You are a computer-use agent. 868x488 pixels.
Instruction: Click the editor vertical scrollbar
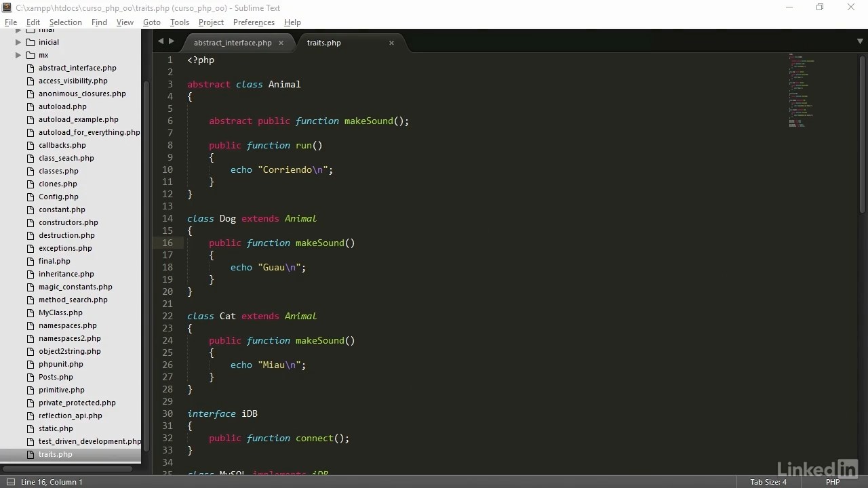(x=863, y=136)
